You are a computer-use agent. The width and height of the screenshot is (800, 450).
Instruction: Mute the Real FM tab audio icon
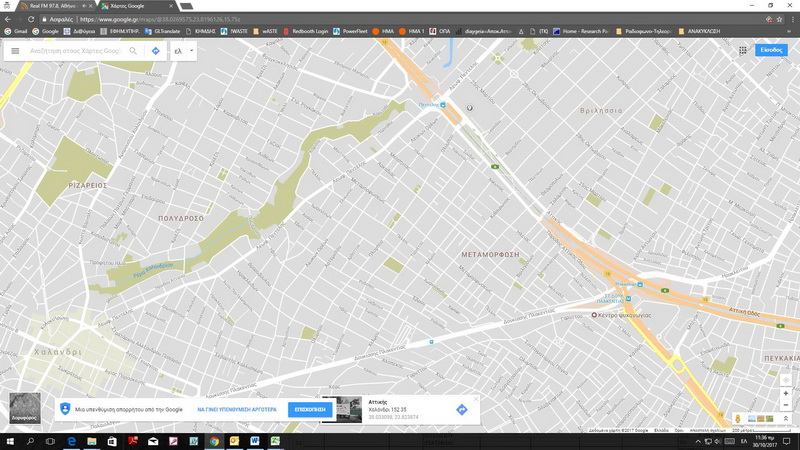tap(84, 6)
